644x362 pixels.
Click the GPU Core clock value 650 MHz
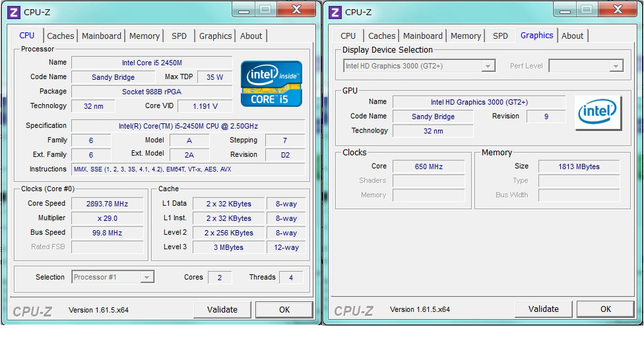click(428, 167)
